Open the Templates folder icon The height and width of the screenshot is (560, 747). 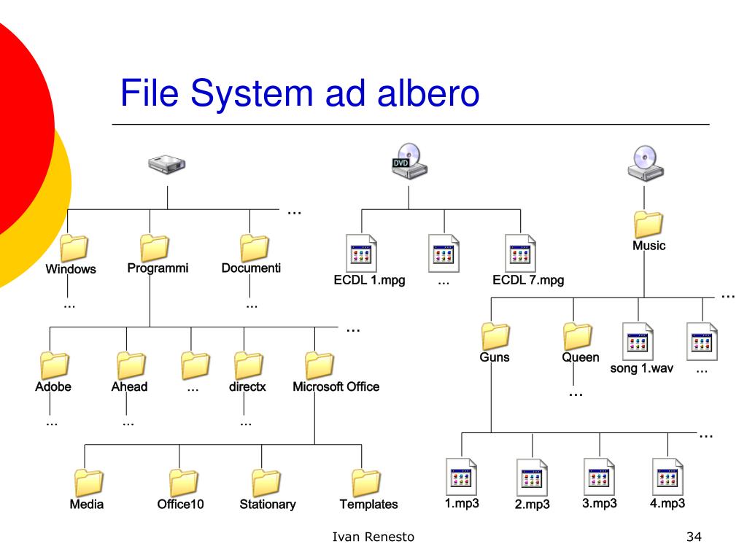coord(366,483)
